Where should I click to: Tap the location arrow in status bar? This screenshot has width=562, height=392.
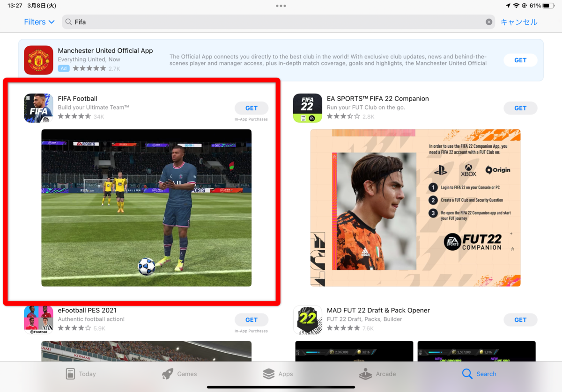508,6
